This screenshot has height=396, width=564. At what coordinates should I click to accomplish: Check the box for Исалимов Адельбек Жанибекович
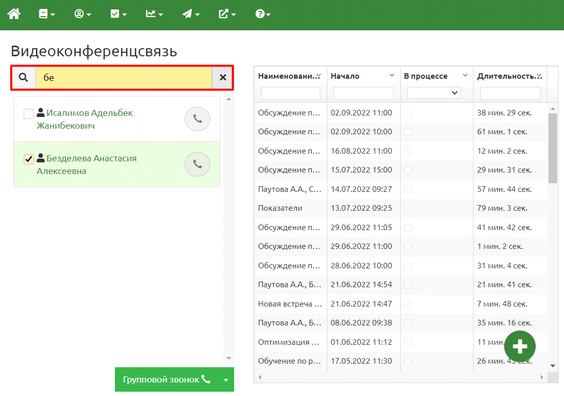click(x=28, y=114)
